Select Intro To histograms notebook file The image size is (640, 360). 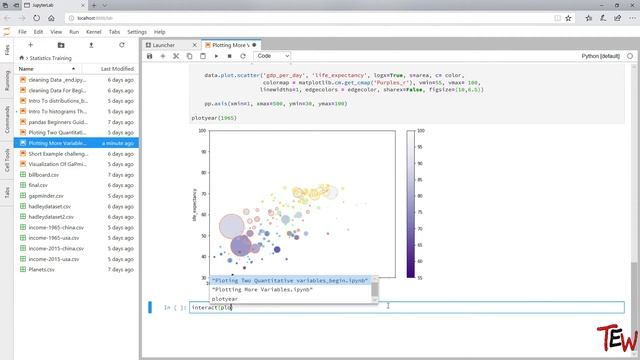[x=76, y=111]
